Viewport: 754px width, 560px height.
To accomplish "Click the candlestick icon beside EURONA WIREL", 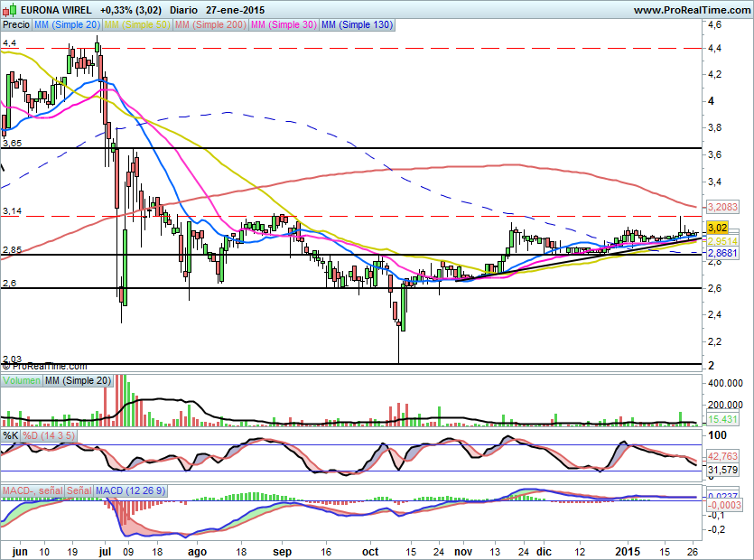I will pyautogui.click(x=9, y=10).
